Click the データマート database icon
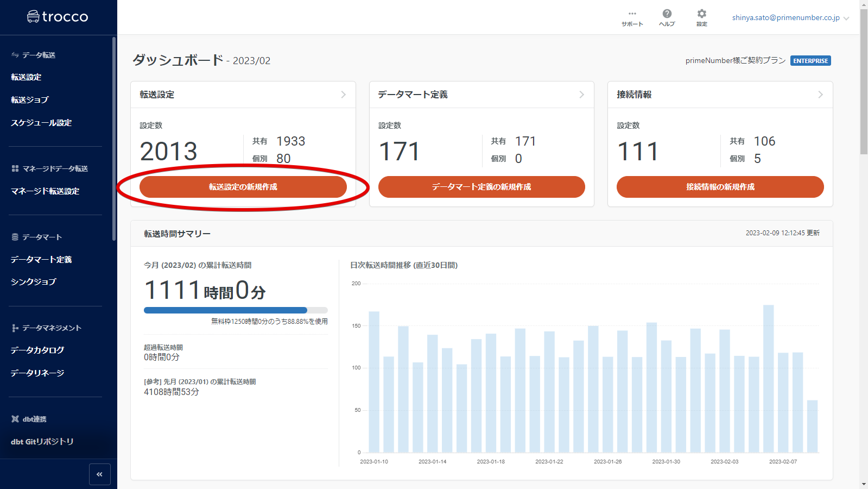The height and width of the screenshot is (489, 868). [x=15, y=237]
